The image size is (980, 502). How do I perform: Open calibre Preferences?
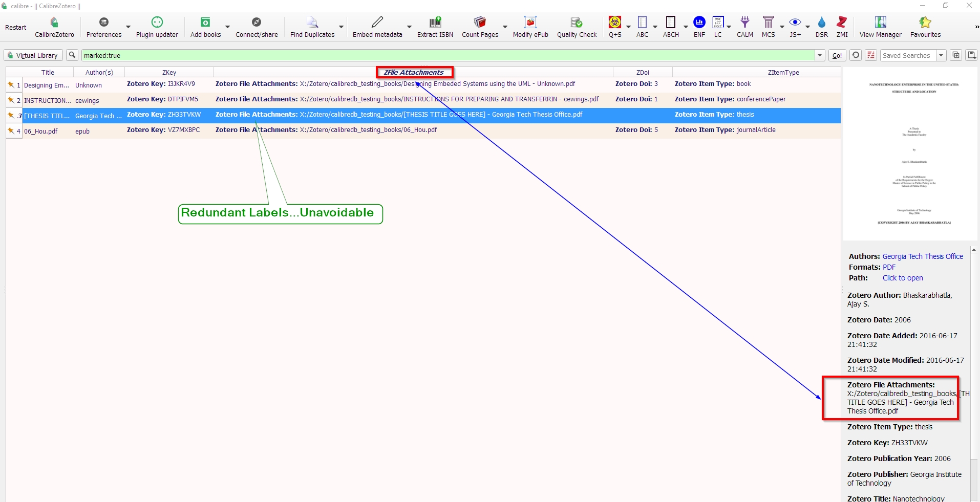pyautogui.click(x=104, y=27)
